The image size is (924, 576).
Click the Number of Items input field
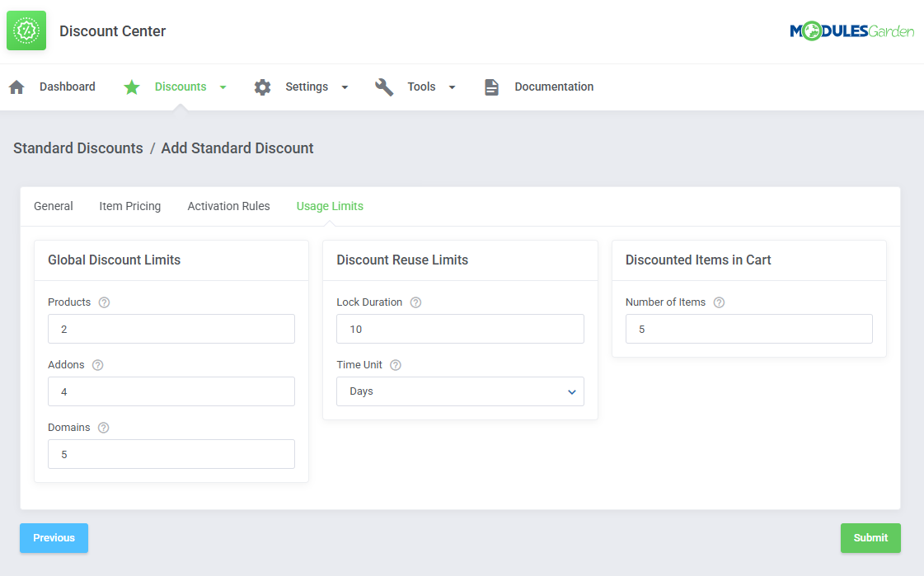point(749,329)
